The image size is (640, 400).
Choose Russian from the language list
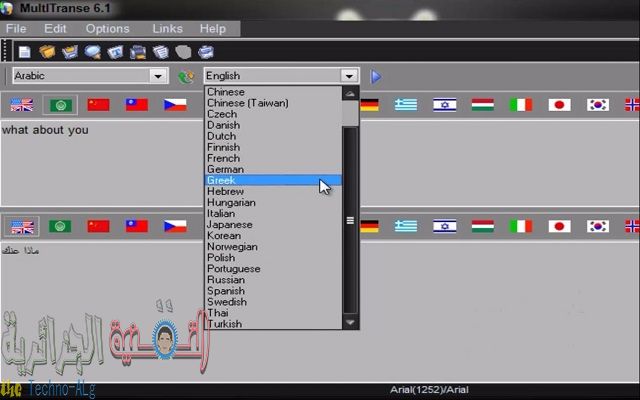[273, 280]
